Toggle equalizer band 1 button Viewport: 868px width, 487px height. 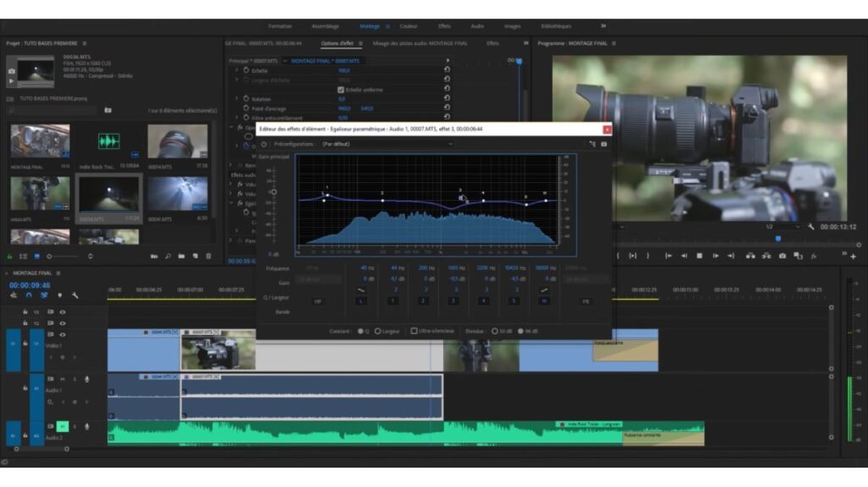[392, 301]
